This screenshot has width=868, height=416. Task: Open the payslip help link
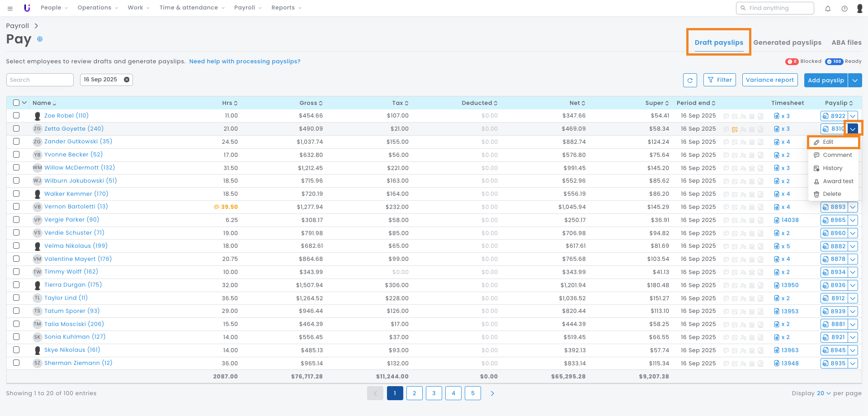(x=245, y=61)
